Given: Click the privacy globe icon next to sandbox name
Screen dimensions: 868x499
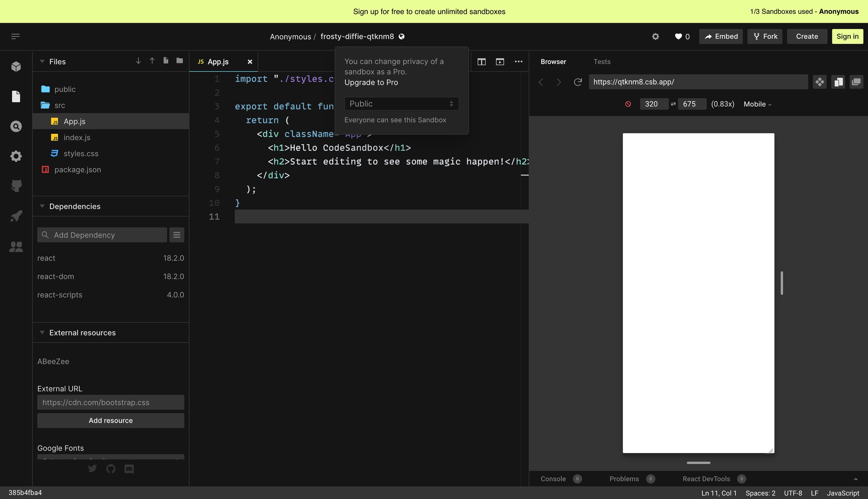Looking at the screenshot, I should pyautogui.click(x=401, y=36).
